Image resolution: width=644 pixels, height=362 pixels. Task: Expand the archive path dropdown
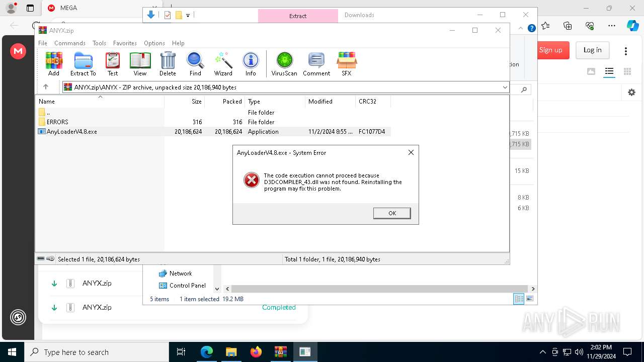point(505,87)
